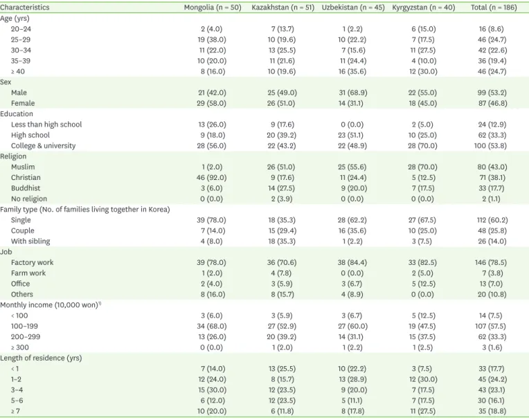Select the '≥ 7' residence row label

coord(15,411)
